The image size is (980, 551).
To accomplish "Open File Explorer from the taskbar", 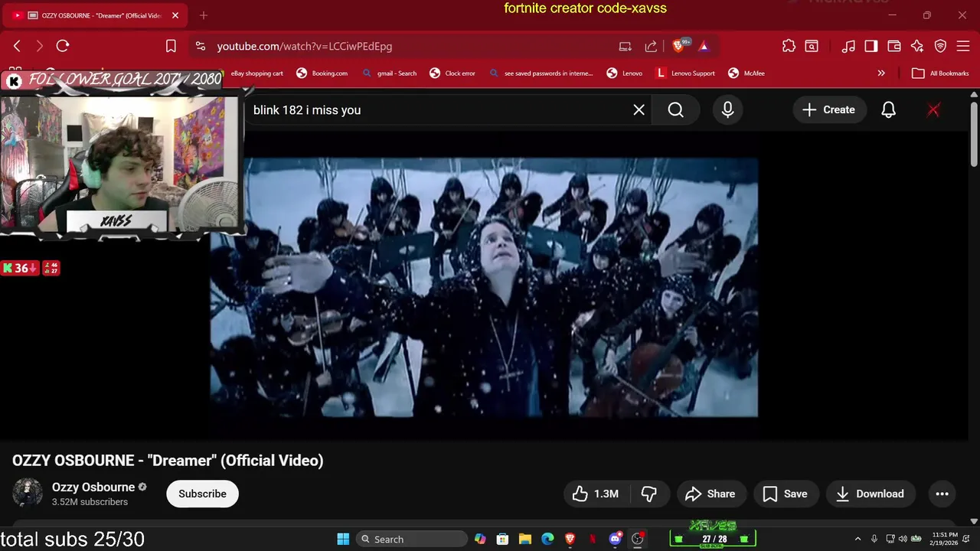I will pyautogui.click(x=525, y=539).
